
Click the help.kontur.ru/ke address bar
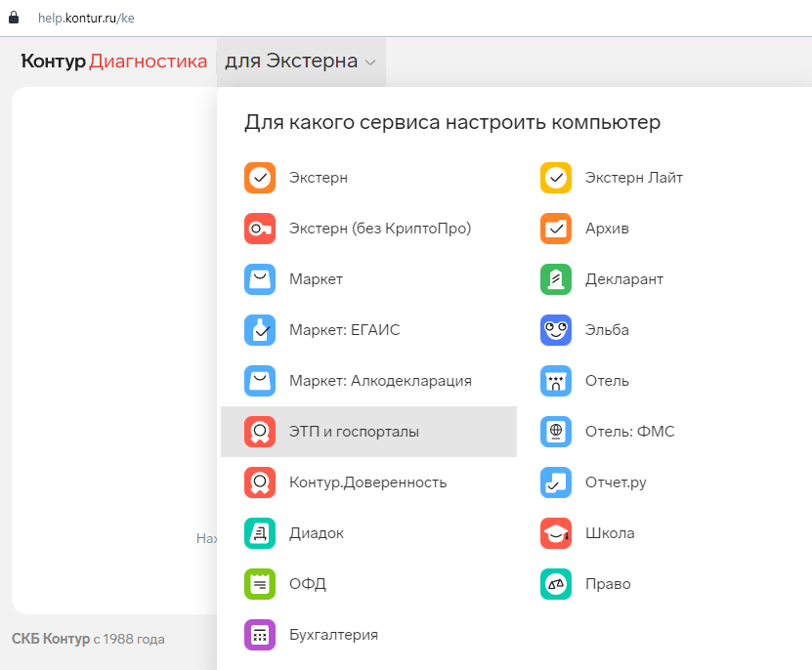click(x=86, y=19)
